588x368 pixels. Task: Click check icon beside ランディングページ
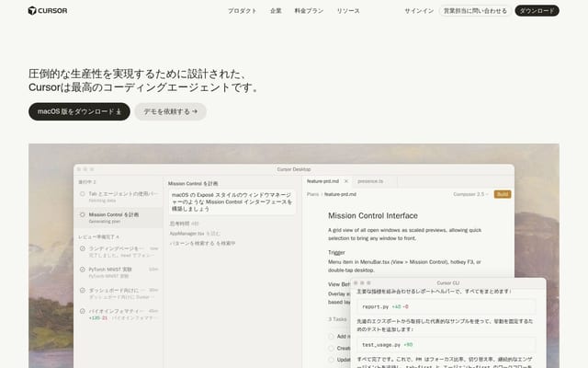[83, 248]
